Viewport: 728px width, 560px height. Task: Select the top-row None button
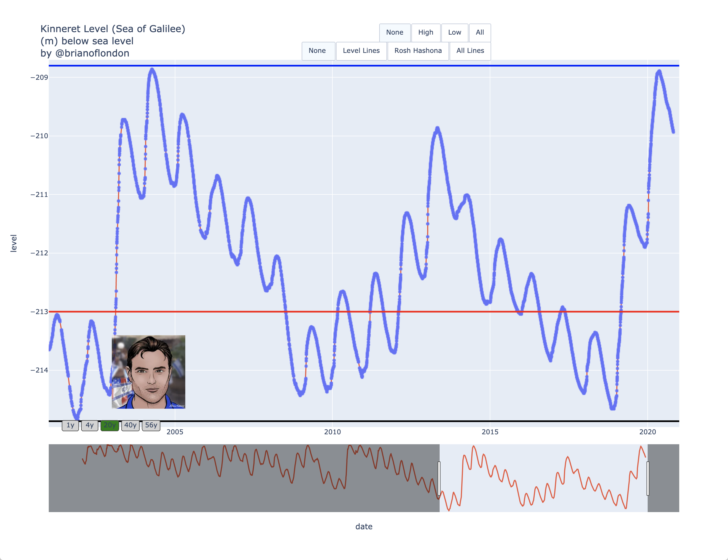[395, 32]
